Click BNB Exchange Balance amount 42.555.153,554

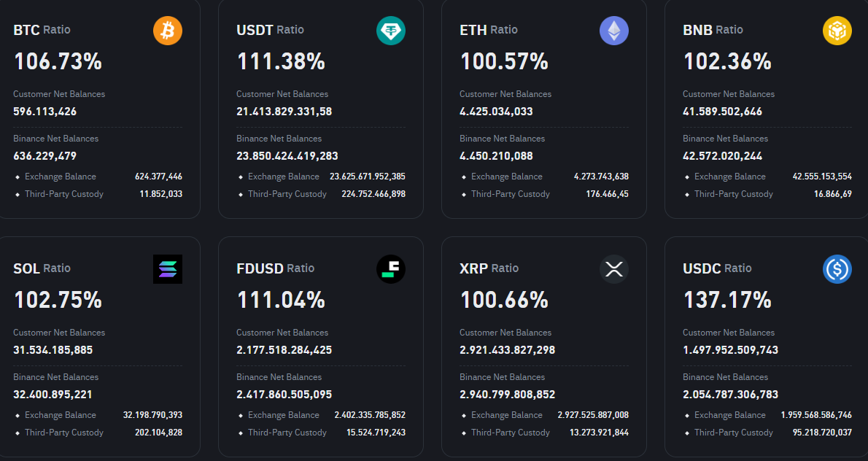822,177
